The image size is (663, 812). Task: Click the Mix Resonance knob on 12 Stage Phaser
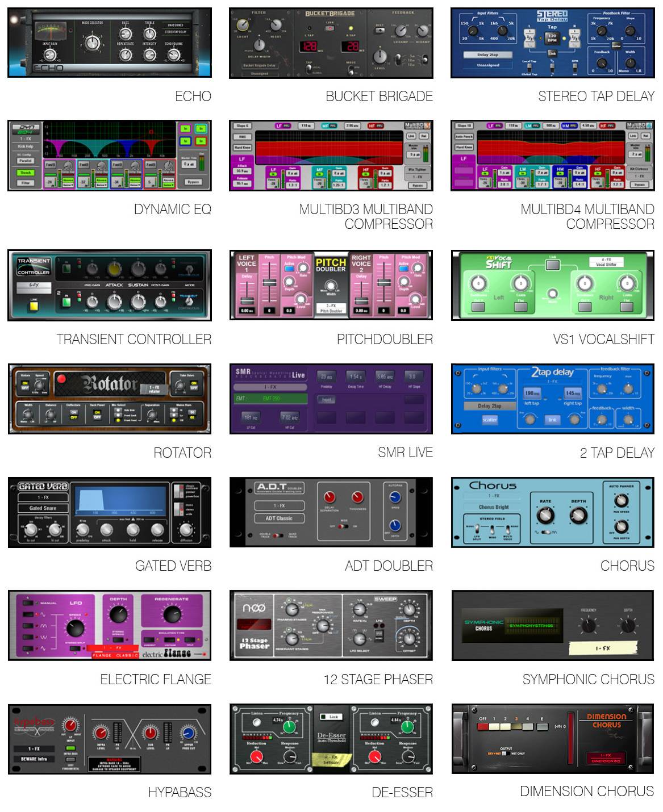click(x=322, y=626)
